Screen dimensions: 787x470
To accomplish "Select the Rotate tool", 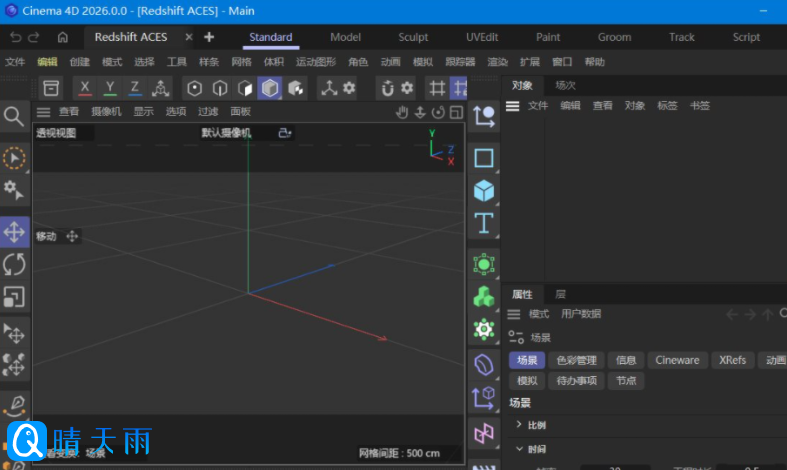I will [15, 265].
